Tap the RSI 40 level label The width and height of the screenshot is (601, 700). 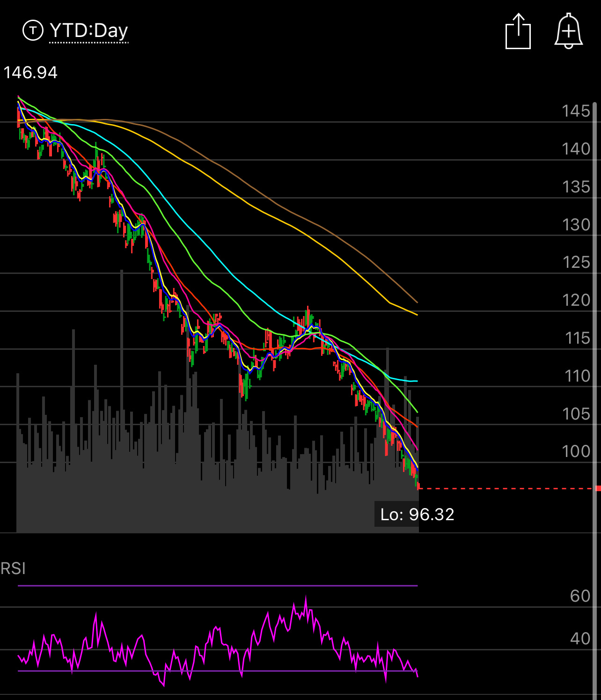pos(580,639)
